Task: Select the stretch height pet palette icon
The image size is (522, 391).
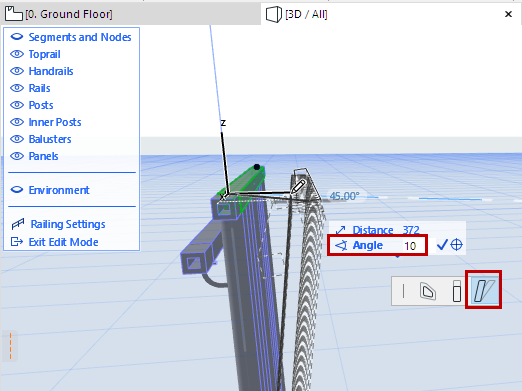Action: coord(457,291)
